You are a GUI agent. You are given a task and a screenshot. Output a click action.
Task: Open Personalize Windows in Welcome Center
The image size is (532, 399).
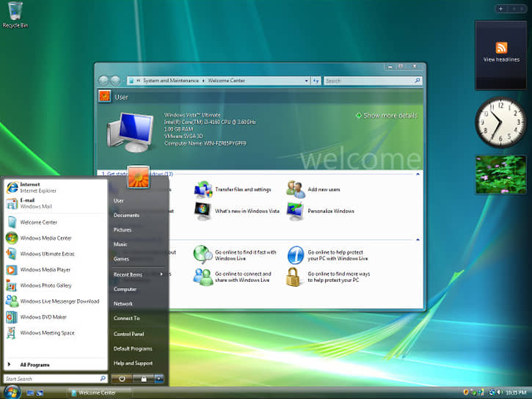tap(295, 211)
